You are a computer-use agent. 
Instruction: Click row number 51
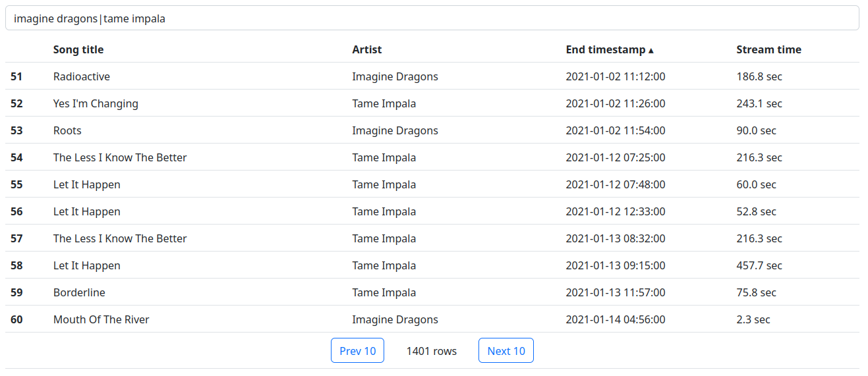16,76
